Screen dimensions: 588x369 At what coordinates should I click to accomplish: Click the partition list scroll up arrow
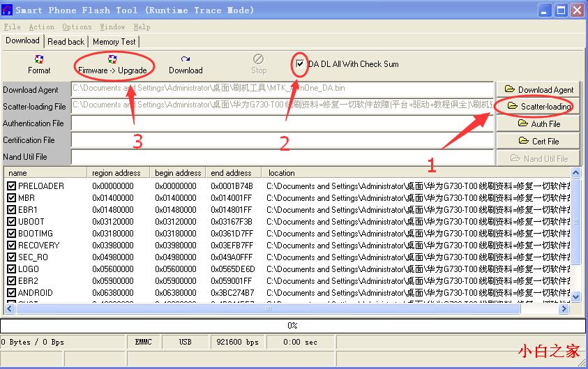575,172
